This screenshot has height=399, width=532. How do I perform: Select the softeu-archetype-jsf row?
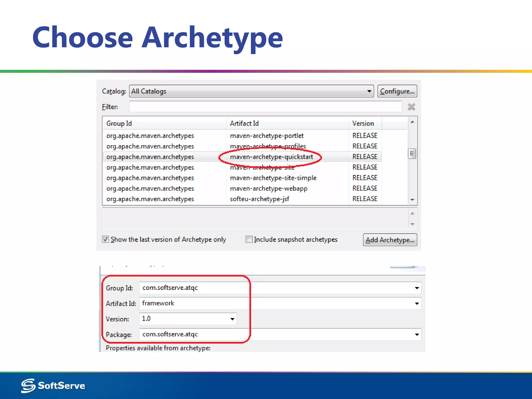pyautogui.click(x=242, y=199)
